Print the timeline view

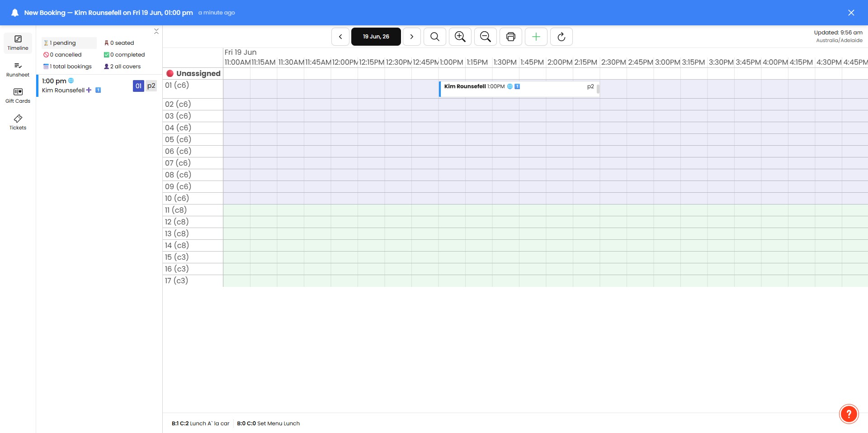point(510,37)
